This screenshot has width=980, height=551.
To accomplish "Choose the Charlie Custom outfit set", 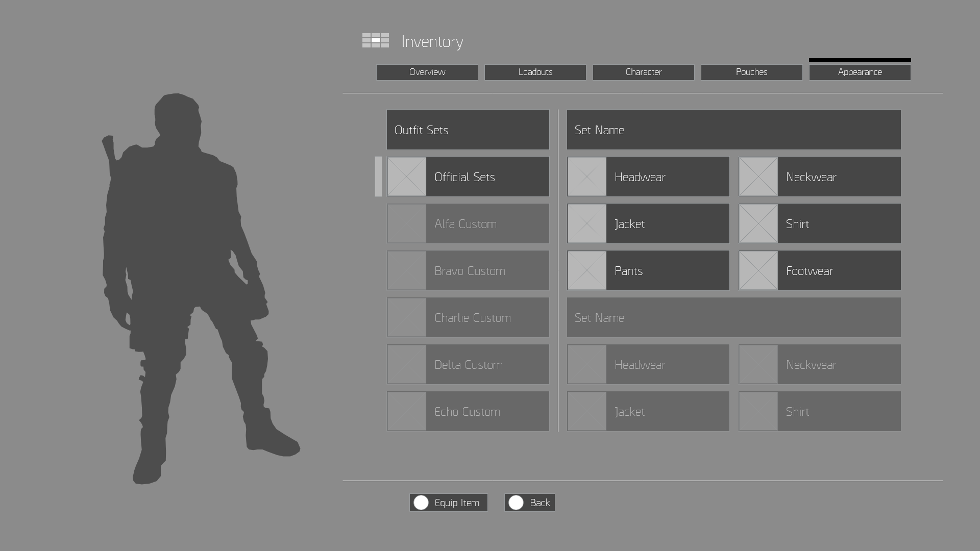I will coord(468,317).
